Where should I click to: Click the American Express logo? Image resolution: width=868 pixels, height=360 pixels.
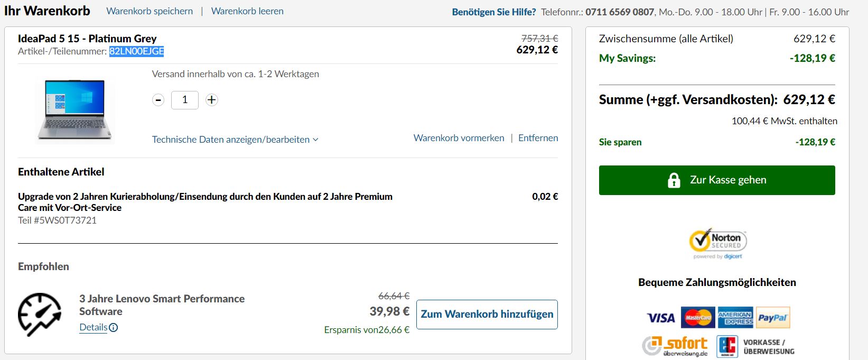click(x=735, y=318)
